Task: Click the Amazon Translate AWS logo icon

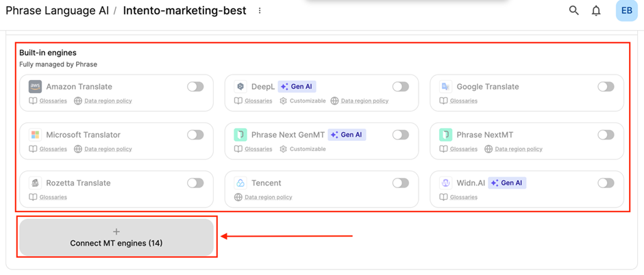Action: click(x=35, y=87)
